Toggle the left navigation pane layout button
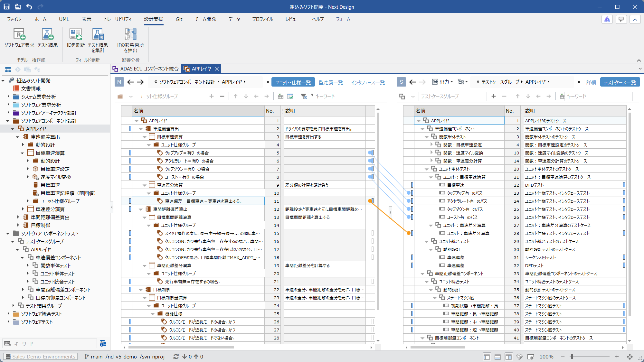The image size is (644, 362). pos(487,357)
